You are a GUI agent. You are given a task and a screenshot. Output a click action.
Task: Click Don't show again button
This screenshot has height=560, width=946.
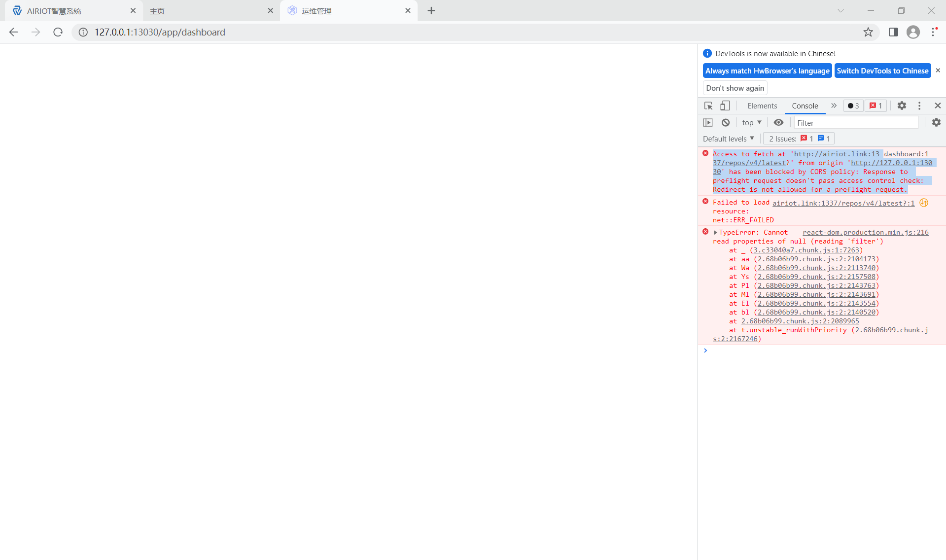tap(735, 88)
